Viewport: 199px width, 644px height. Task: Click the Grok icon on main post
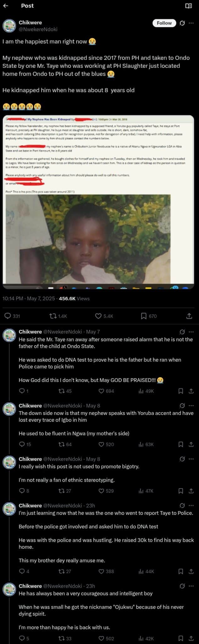(182, 23)
